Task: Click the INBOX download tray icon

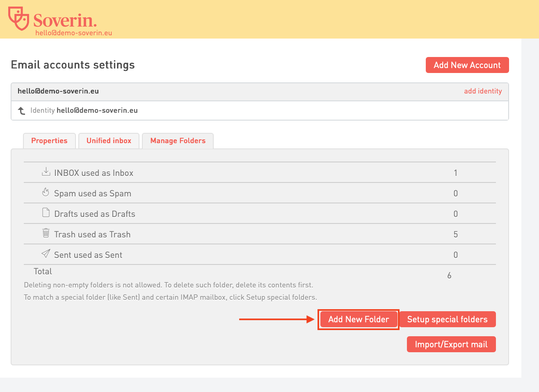Action: pyautogui.click(x=46, y=172)
